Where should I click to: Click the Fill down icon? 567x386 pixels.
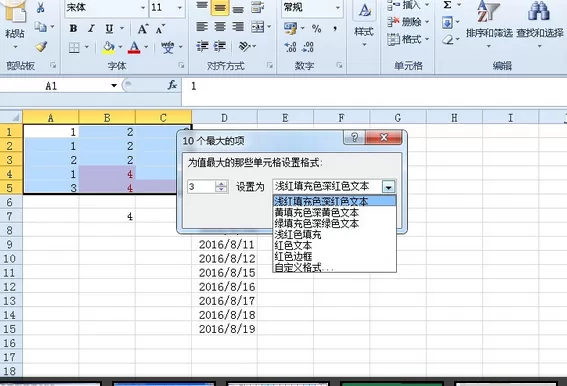tap(447, 23)
